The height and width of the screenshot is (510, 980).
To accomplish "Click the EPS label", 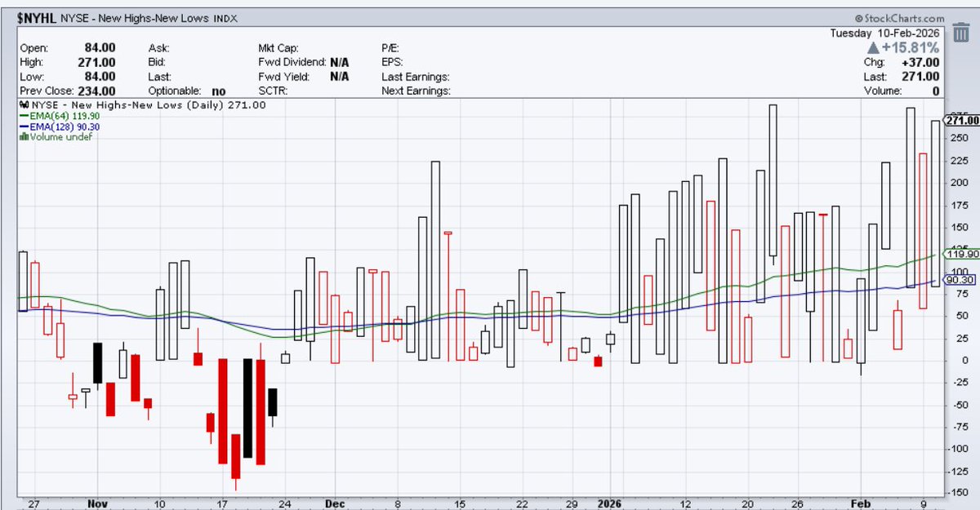I will tap(393, 62).
